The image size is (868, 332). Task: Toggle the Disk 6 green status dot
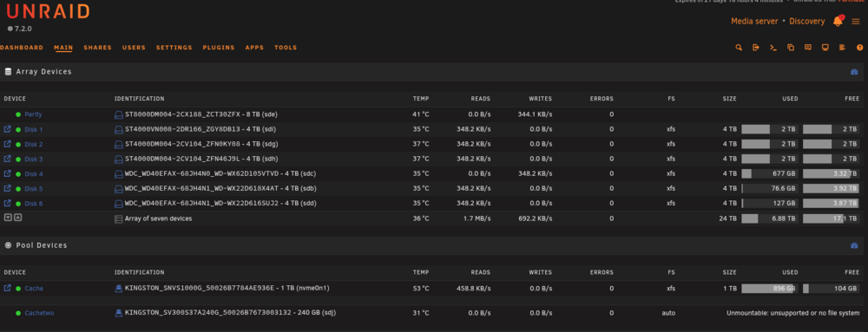[x=18, y=204]
